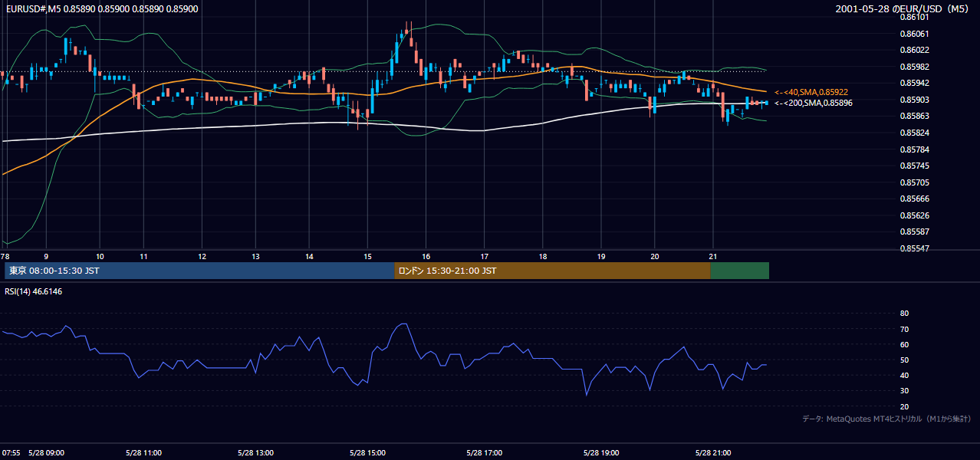Click price axis label 0.85745
Screen dimensions: 980x460
pos(914,166)
